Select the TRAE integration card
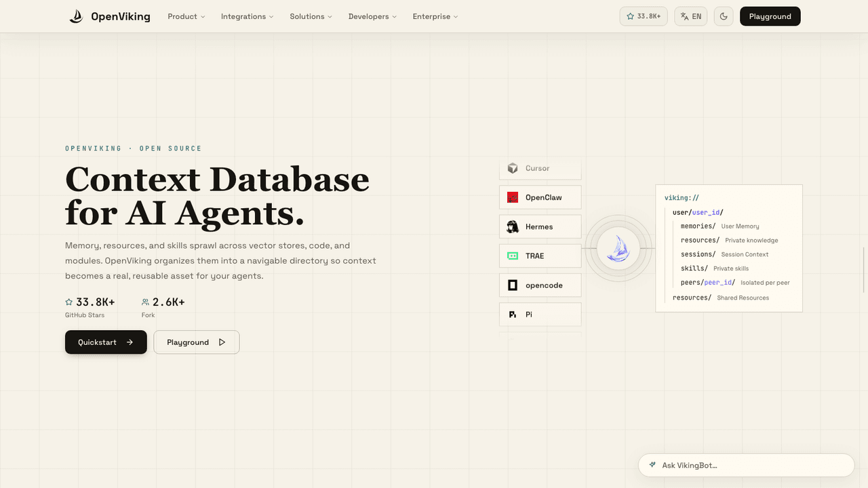 tap(540, 256)
